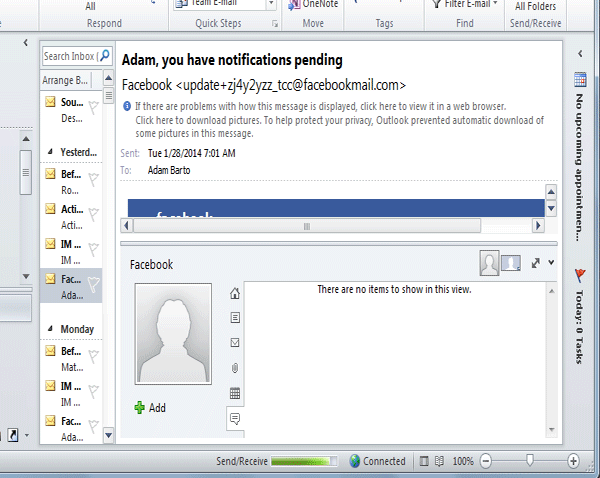Flag the Sou... message
Screen dimensions: 600x478
pos(93,107)
